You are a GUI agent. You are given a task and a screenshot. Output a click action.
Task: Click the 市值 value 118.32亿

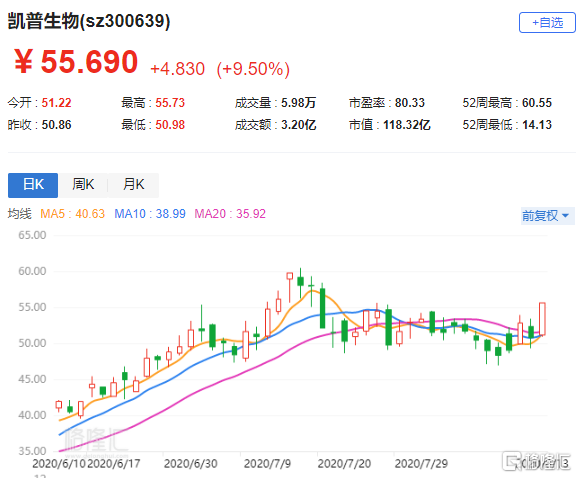[x=407, y=125]
